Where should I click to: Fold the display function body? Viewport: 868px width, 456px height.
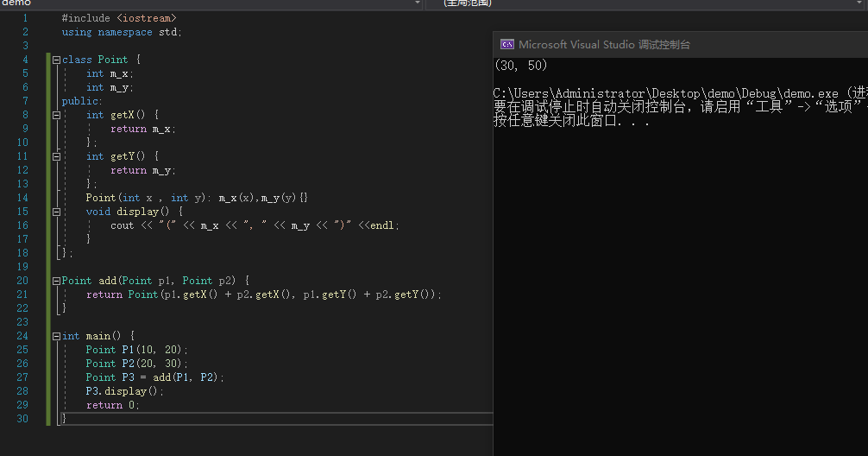pos(56,212)
